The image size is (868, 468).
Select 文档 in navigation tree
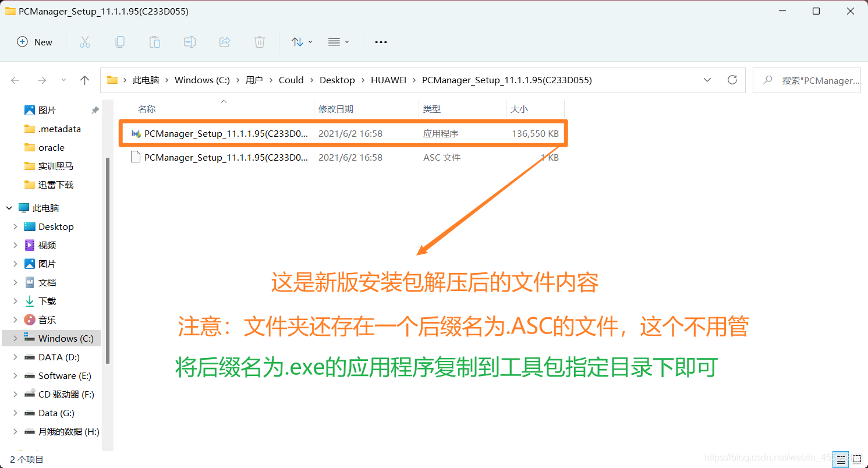click(47, 282)
